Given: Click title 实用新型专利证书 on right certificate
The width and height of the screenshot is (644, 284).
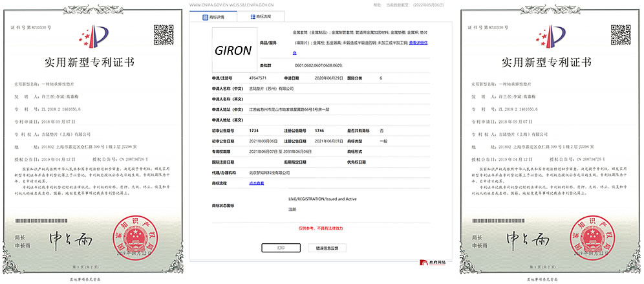Looking at the screenshot, I should (546, 62).
